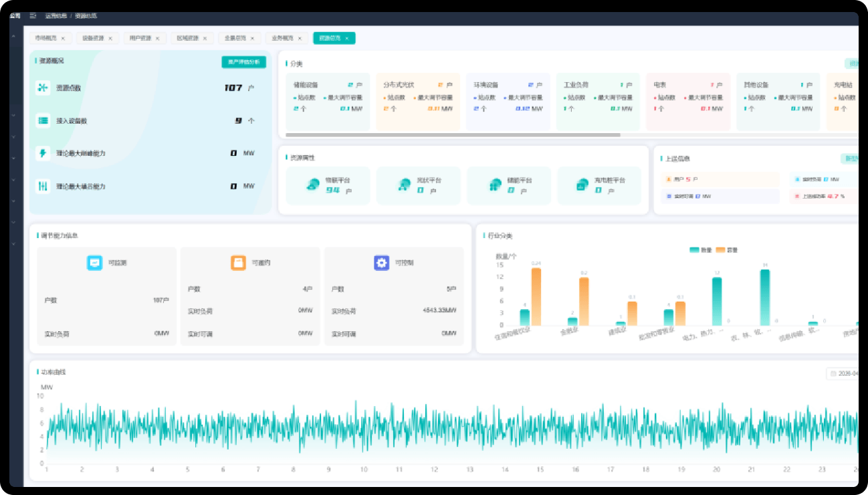Toggle the teal 数量 legend series
The height and width of the screenshot is (495, 868).
coord(699,250)
